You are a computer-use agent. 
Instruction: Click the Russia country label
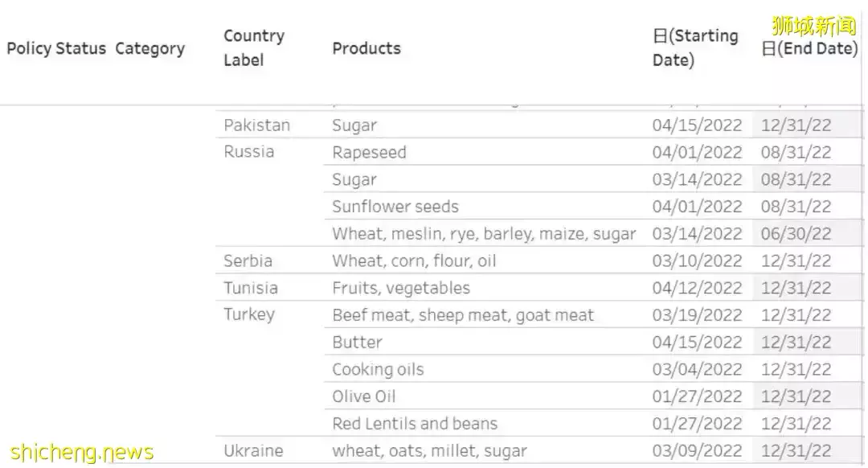click(249, 152)
